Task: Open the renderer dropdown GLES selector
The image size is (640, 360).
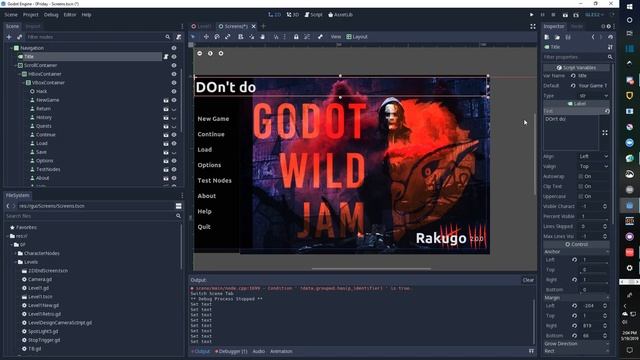Action: click(x=594, y=15)
